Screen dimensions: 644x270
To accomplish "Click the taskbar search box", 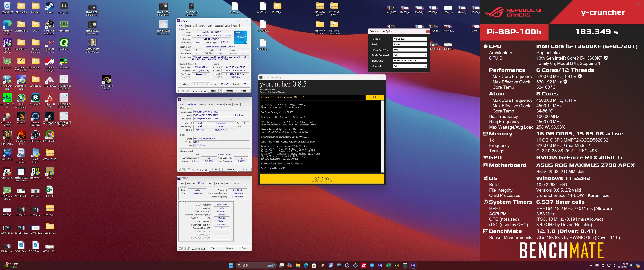I will pos(256,265).
